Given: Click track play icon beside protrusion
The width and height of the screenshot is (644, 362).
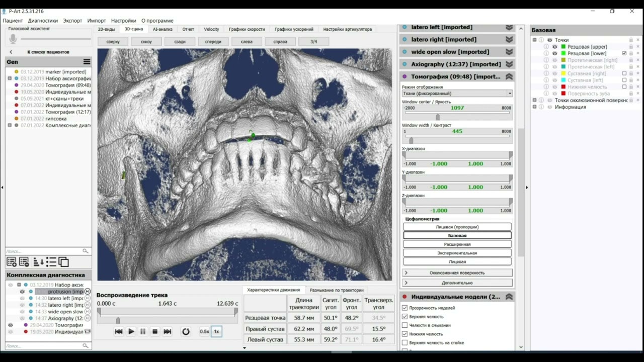Looking at the screenshot, I should [x=87, y=292].
